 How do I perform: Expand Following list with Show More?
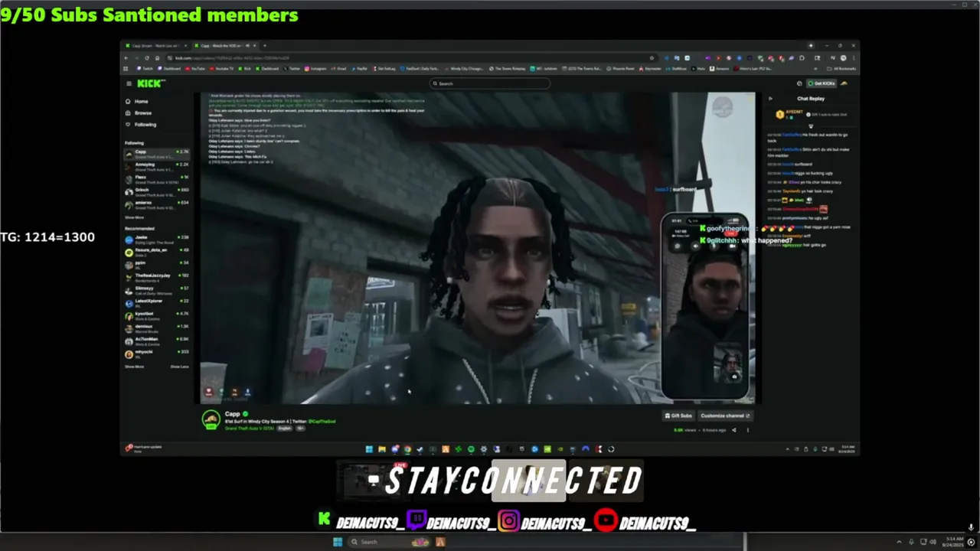pyautogui.click(x=134, y=217)
